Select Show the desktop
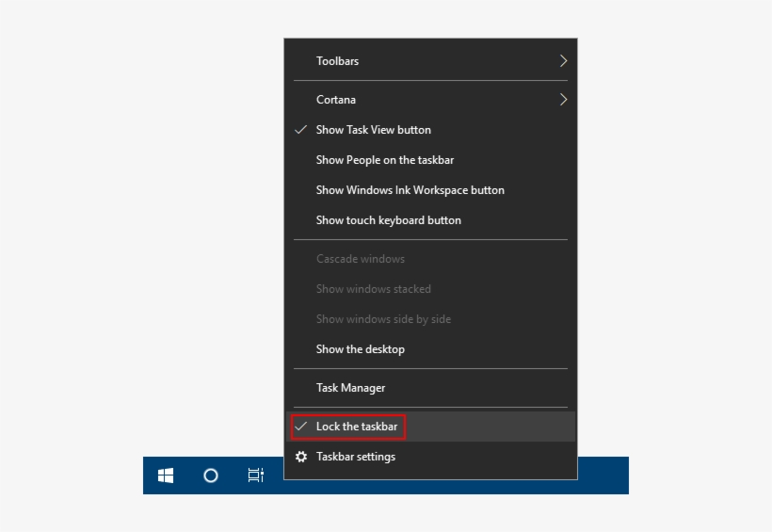Image resolution: width=772 pixels, height=532 pixels. point(360,349)
